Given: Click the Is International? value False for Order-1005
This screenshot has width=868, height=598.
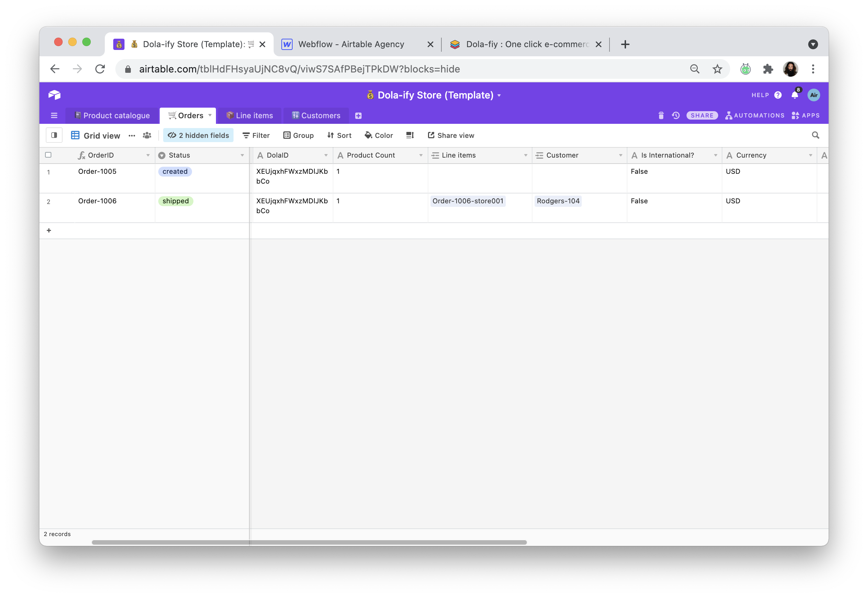Looking at the screenshot, I should 639,172.
